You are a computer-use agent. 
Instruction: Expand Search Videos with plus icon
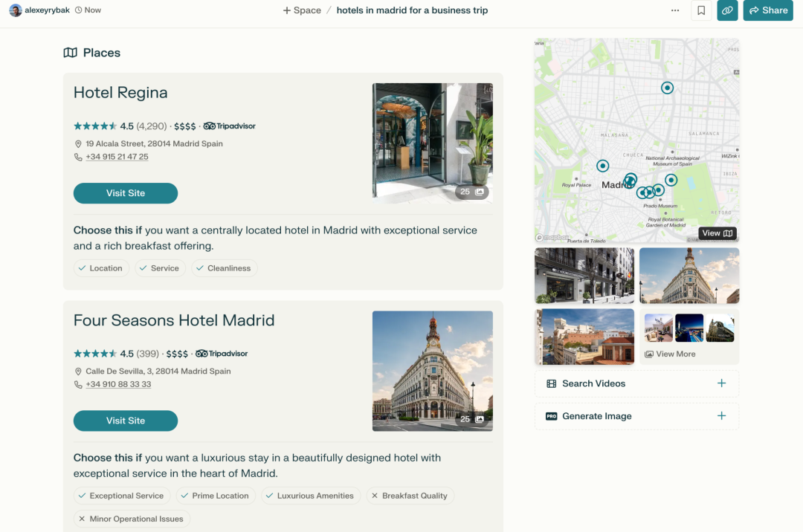click(x=721, y=383)
